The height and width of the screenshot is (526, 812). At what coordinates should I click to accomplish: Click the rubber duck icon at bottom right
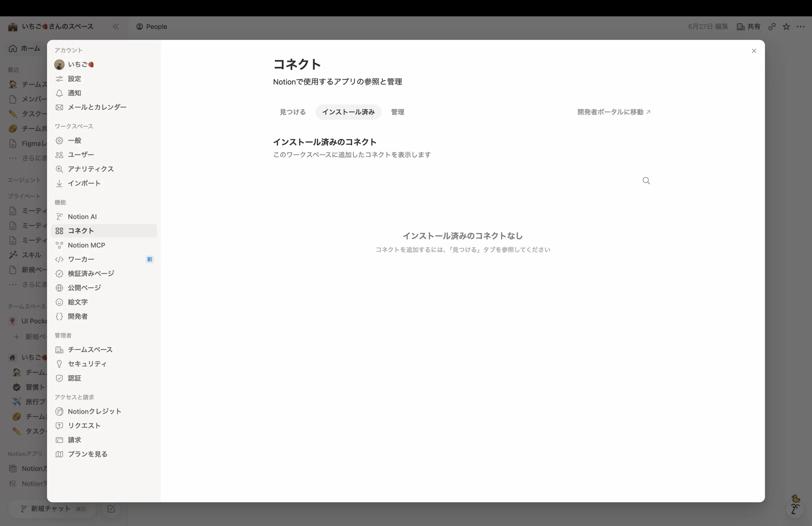(796, 498)
